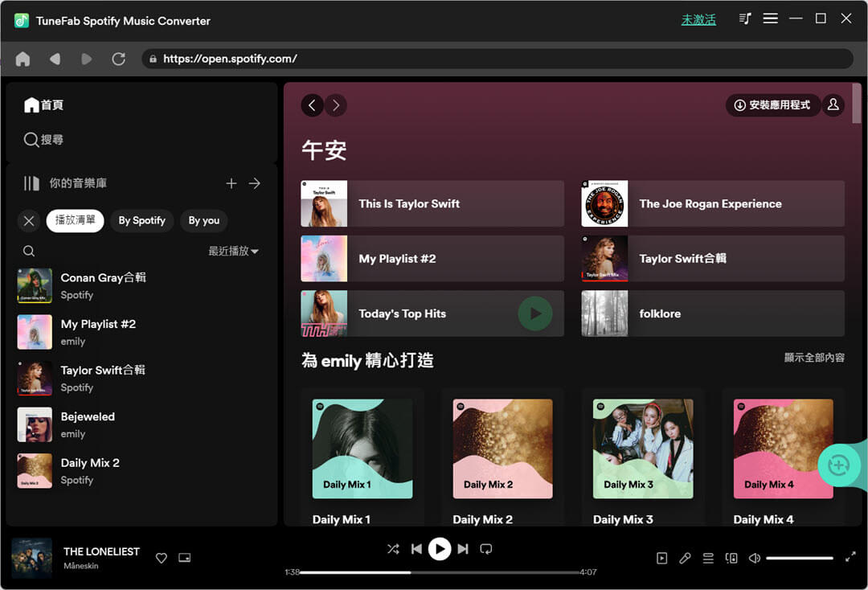The width and height of the screenshot is (868, 590).
Task: Open Taylor Swift合輯 shortcut card
Action: (x=713, y=259)
